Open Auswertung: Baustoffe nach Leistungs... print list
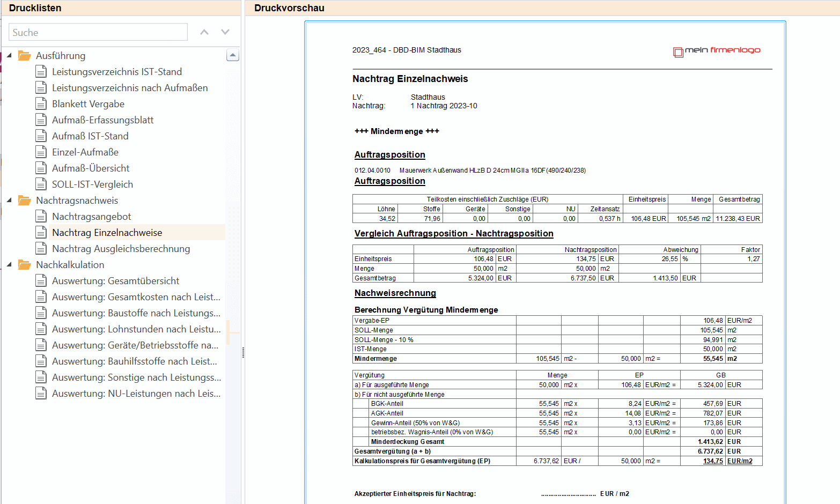 click(x=136, y=313)
